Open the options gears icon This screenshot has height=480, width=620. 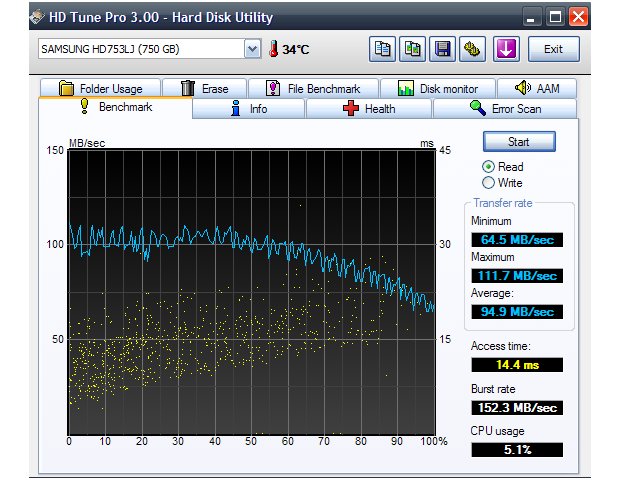tap(472, 49)
